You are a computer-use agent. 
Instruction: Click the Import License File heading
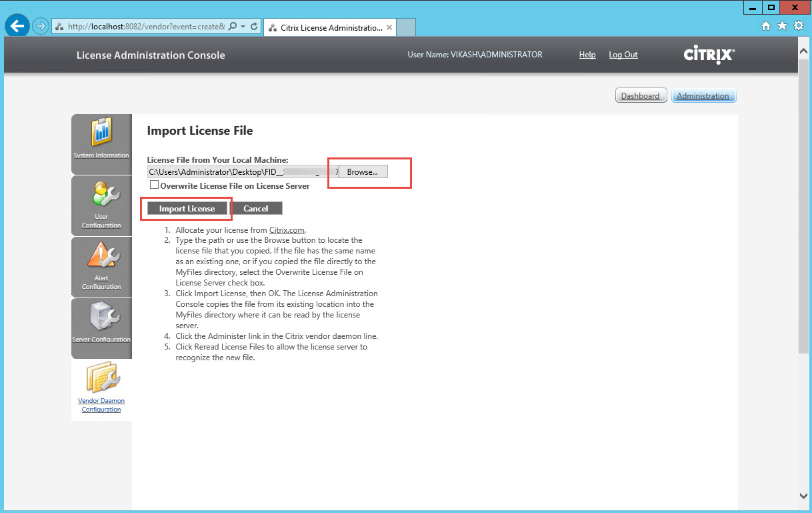pyautogui.click(x=200, y=131)
